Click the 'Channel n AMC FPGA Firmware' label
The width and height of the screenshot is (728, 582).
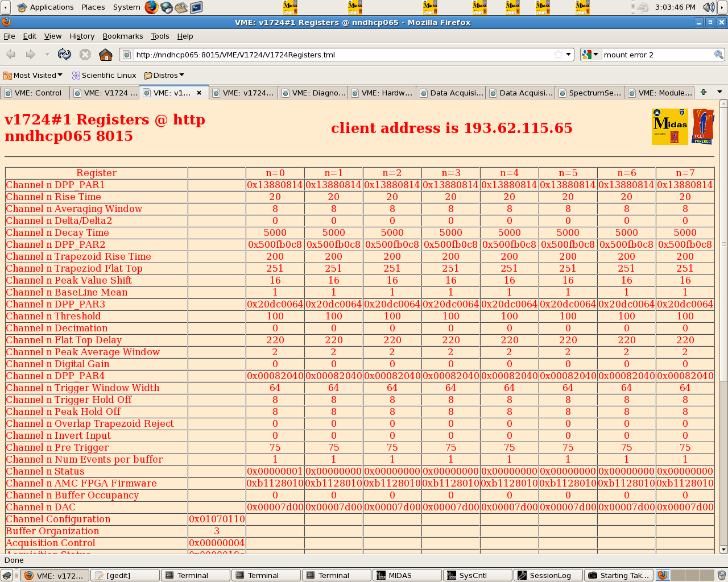pyautogui.click(x=81, y=483)
